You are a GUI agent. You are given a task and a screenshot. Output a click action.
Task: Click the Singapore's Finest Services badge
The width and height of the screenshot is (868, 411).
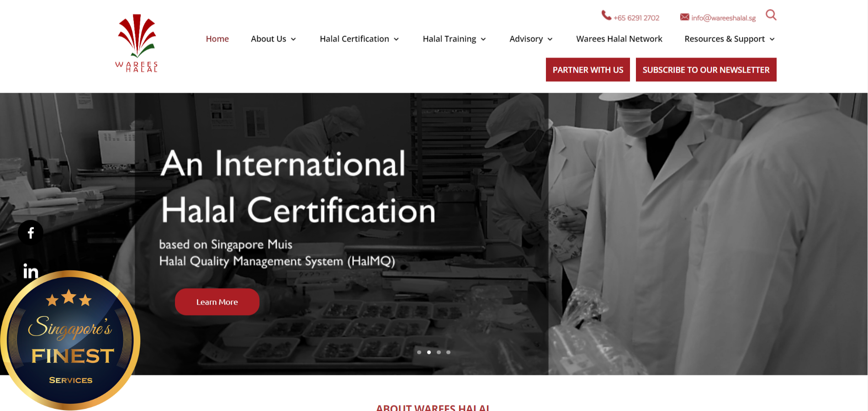click(x=70, y=340)
